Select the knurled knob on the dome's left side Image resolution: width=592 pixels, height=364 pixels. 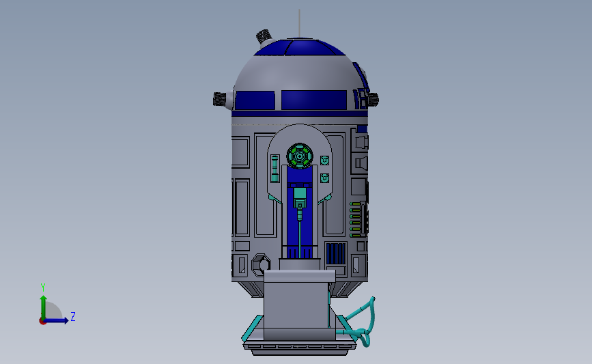pyautogui.click(x=220, y=99)
